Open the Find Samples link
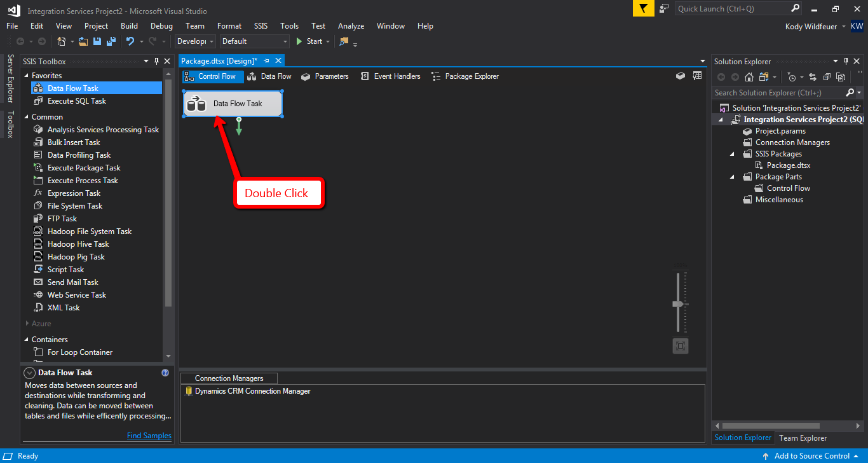The width and height of the screenshot is (868, 463). click(149, 436)
